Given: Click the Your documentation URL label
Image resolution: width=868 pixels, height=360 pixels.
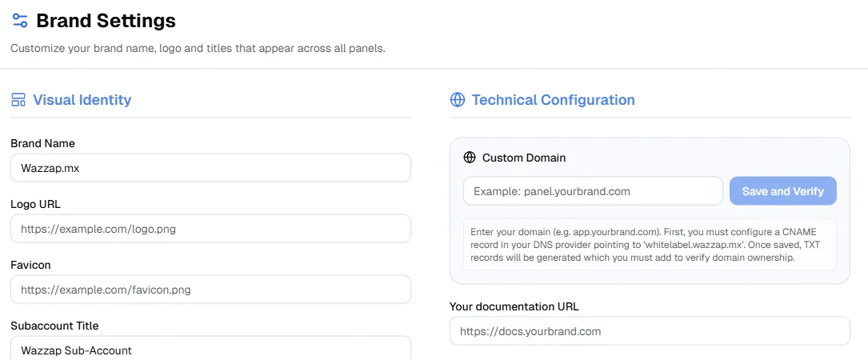Looking at the screenshot, I should (x=514, y=306).
